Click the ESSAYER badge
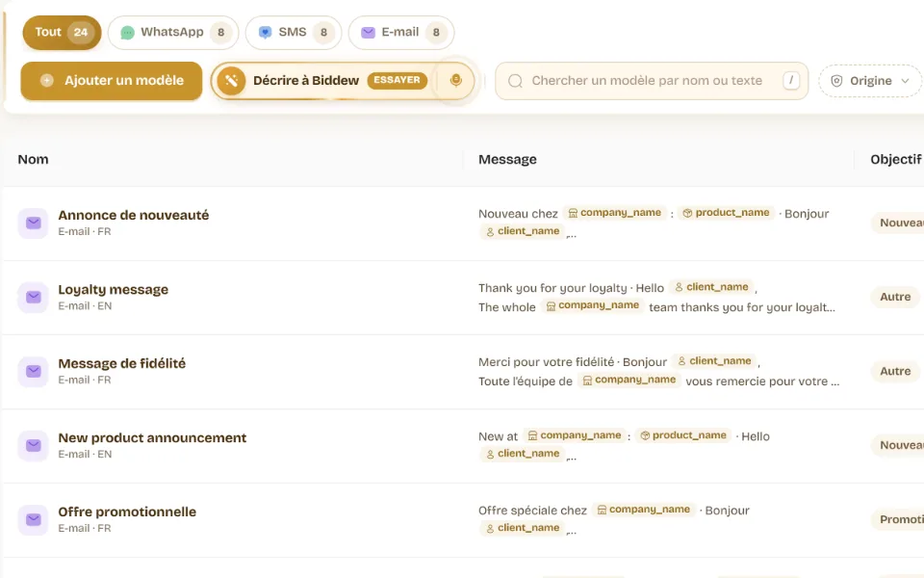This screenshot has width=924, height=578. 398,80
